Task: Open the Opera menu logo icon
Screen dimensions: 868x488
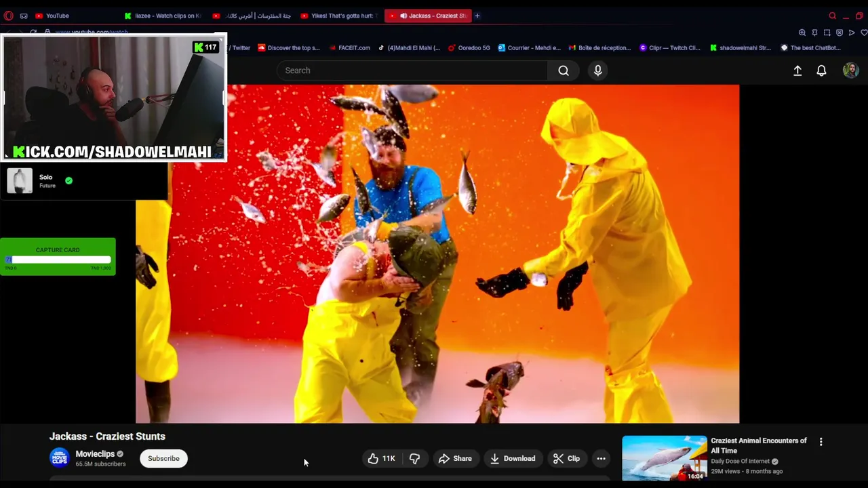Action: coord(8,16)
